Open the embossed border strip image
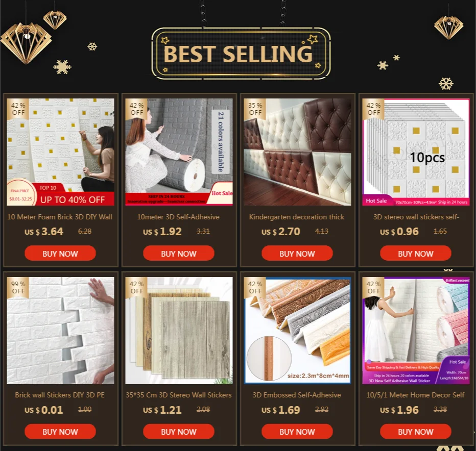The width and height of the screenshot is (476, 451). [x=297, y=330]
